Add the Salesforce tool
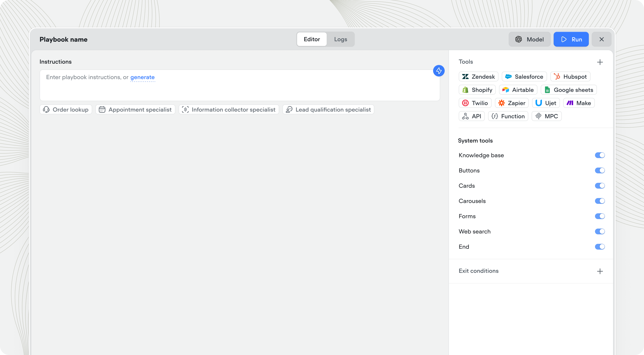The width and height of the screenshot is (644, 355). pos(524,77)
